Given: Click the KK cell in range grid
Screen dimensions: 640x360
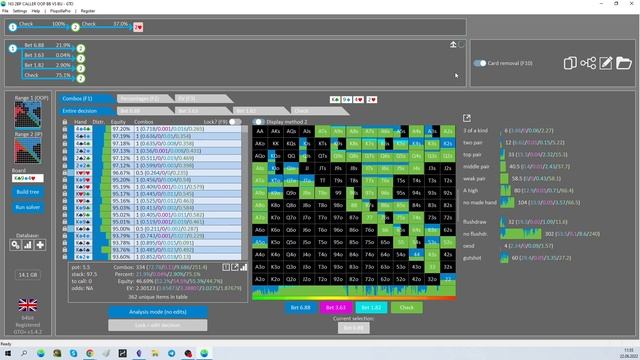Looking at the screenshot, I should 276,144.
